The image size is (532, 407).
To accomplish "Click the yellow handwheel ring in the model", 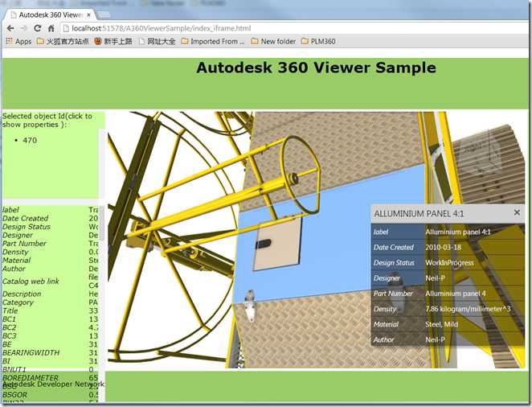I will (x=300, y=175).
